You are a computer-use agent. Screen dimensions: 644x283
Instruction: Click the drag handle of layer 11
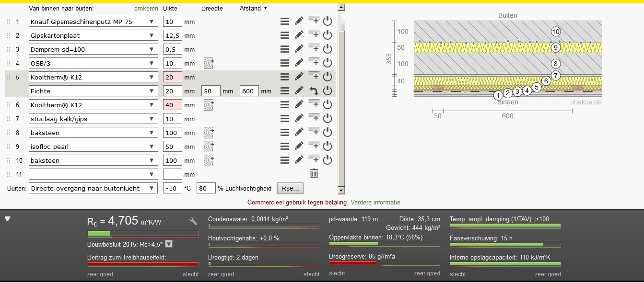[8, 174]
